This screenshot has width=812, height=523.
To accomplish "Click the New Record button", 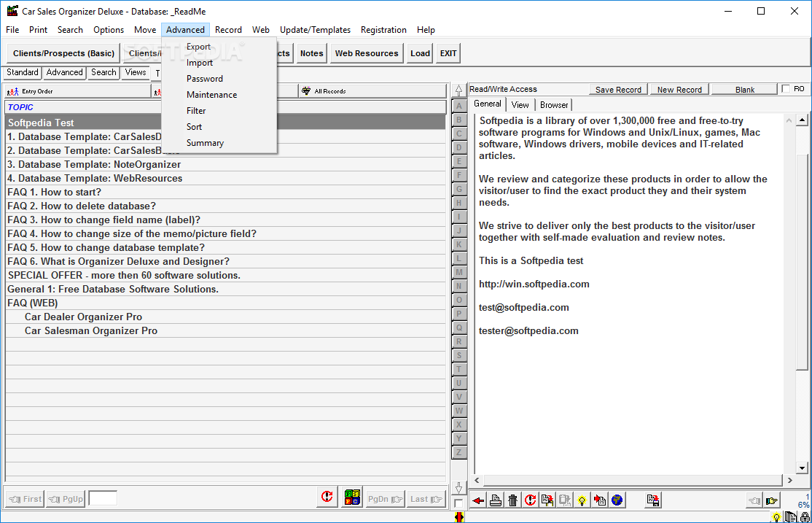I will point(679,90).
